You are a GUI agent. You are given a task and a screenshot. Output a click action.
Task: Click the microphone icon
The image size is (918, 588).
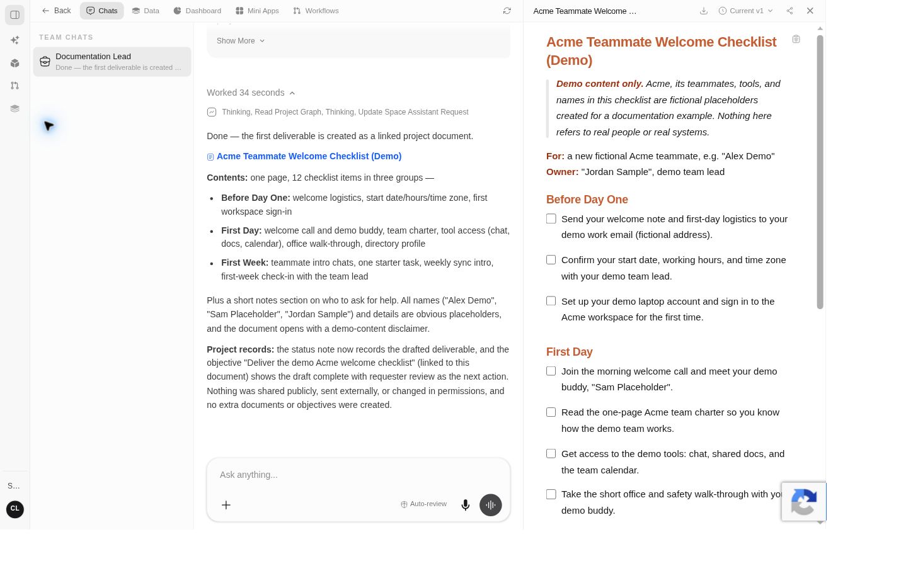tap(466, 505)
